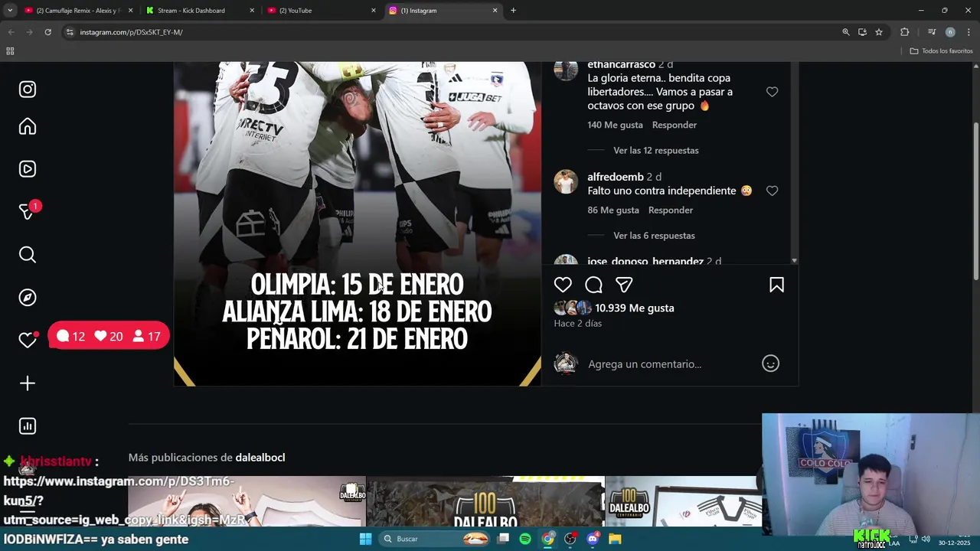Image resolution: width=980 pixels, height=551 pixels.
Task: Expand 'Ver las 6 respuestas'
Action: 654,236
